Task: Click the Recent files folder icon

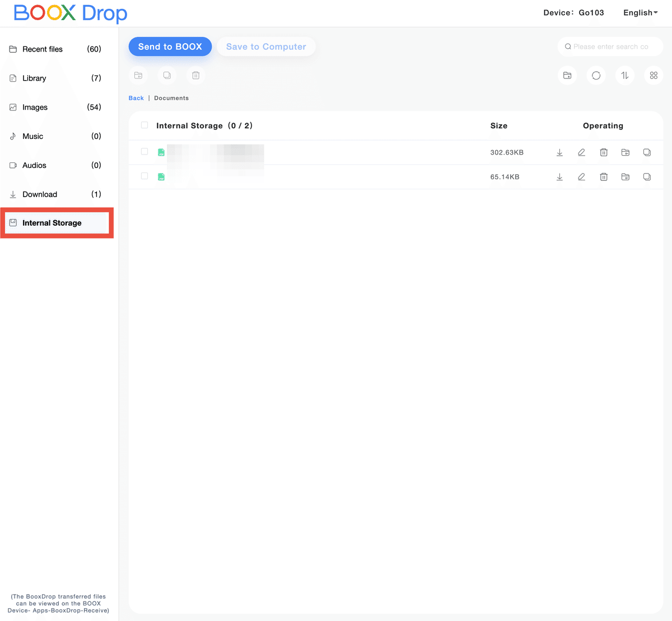Action: pyautogui.click(x=13, y=49)
